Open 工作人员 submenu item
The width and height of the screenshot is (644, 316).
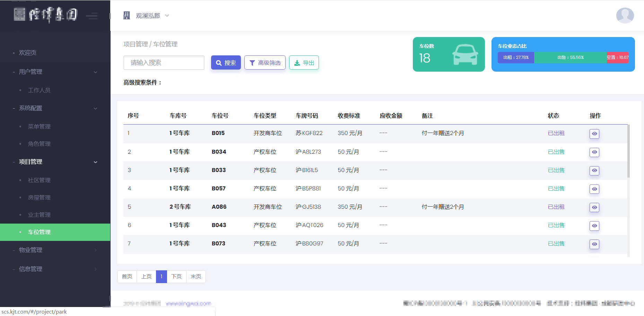tap(39, 90)
